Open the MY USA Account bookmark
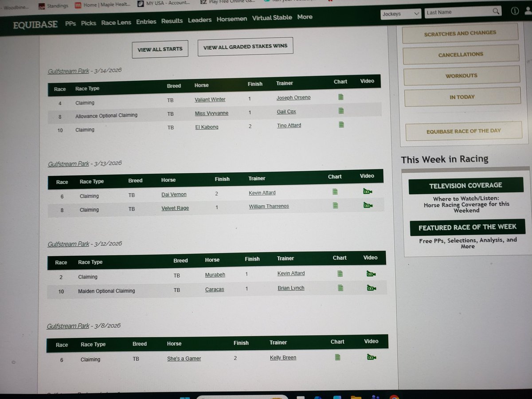The image size is (532, 399). pyautogui.click(x=164, y=4)
